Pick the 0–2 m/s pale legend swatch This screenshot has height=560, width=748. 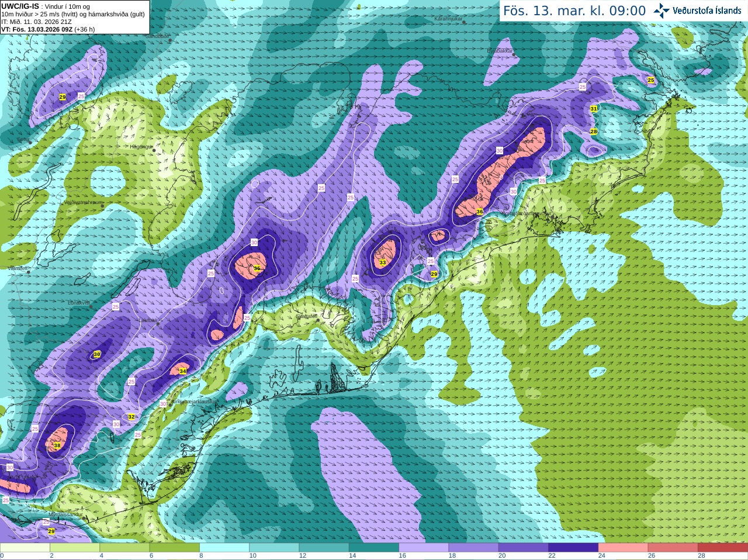25,548
